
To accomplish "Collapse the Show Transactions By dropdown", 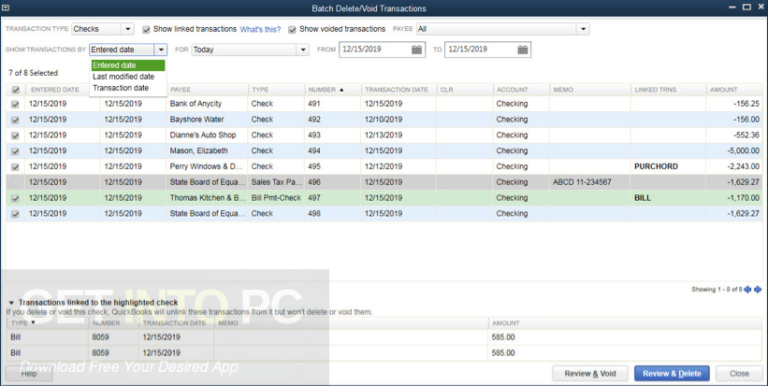I will tap(161, 49).
